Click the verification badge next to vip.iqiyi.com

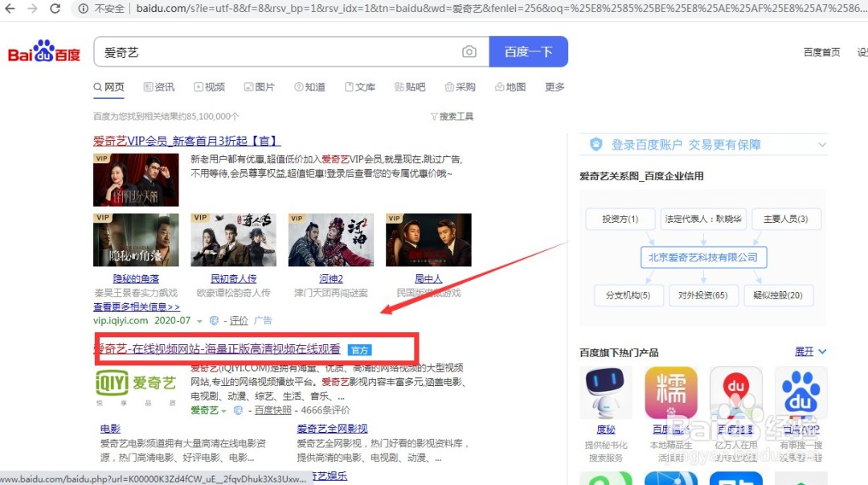(x=215, y=320)
